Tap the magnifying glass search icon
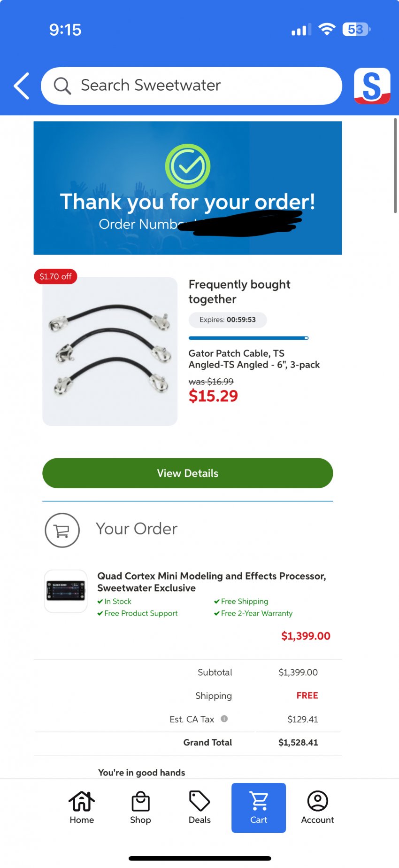Viewport: 399px width, 868px height. coord(62,86)
